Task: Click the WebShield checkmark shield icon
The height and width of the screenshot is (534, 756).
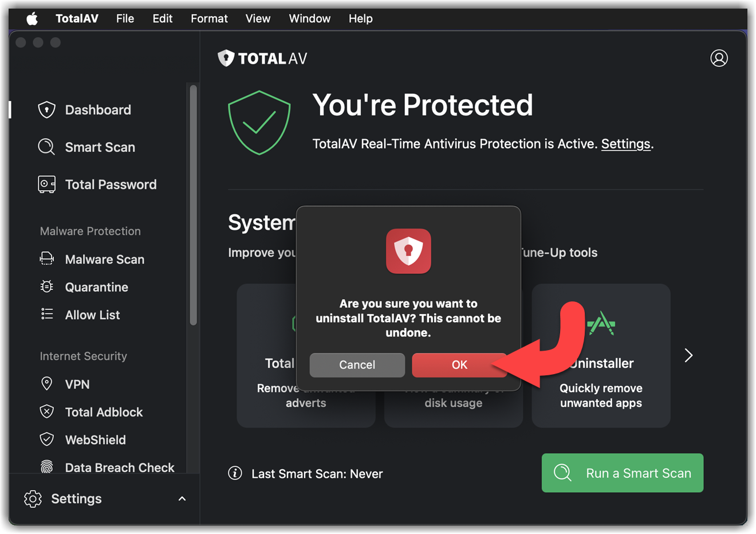Action: click(x=46, y=439)
